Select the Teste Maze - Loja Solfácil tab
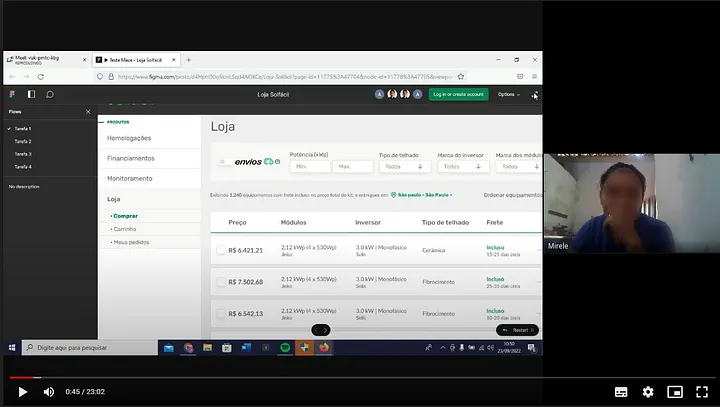Image resolution: width=720 pixels, height=407 pixels. click(135, 60)
